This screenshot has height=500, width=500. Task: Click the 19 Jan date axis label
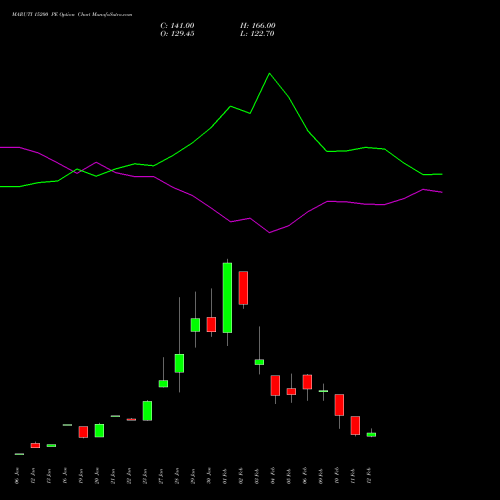[x=81, y=476]
